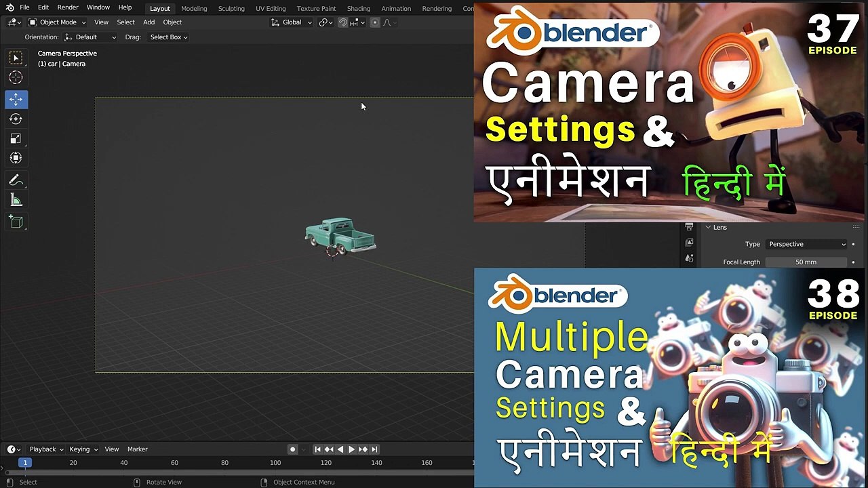Click the Lens panel drag grip icon
This screenshot has height=488, width=868.
click(x=856, y=227)
